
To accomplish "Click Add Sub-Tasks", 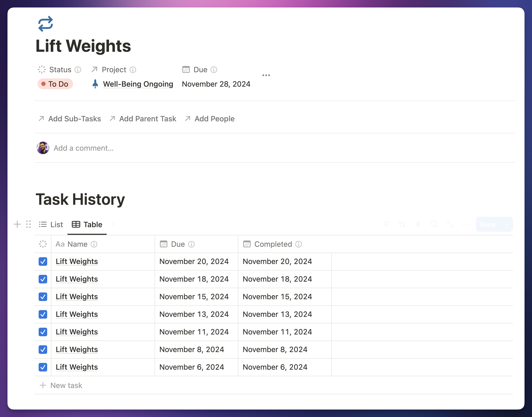I will 70,119.
